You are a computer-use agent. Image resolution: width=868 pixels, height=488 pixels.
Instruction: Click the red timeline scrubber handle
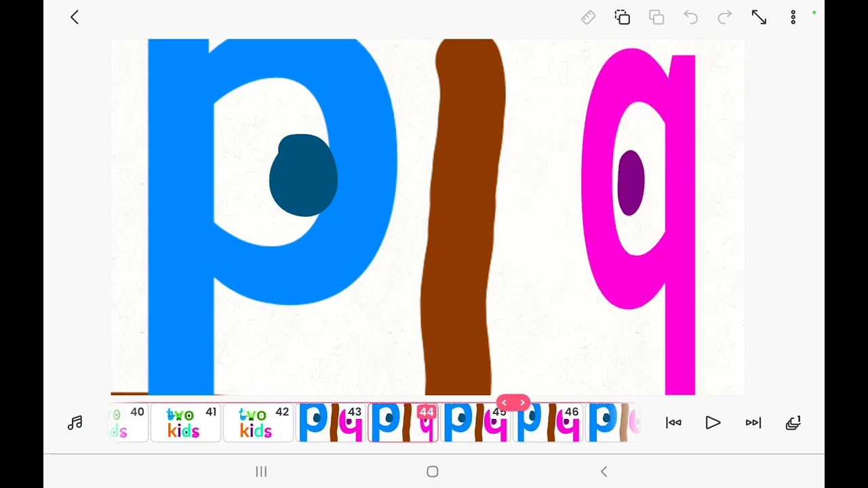513,403
